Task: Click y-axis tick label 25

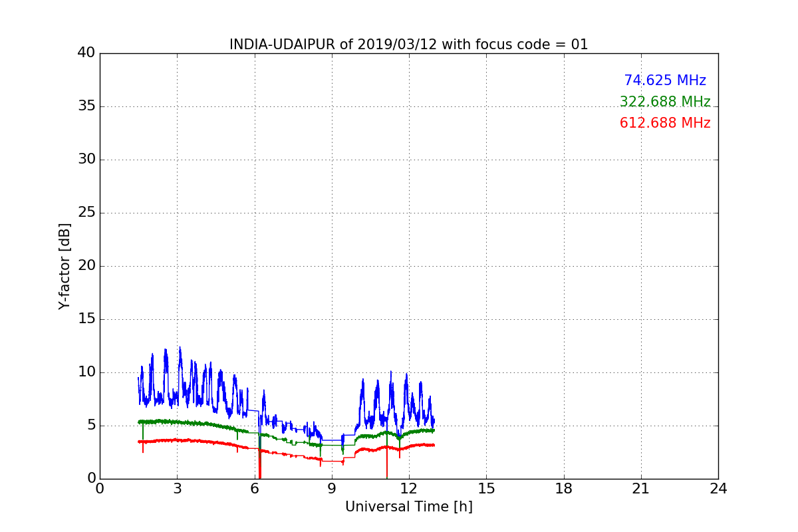Action: 86,213
